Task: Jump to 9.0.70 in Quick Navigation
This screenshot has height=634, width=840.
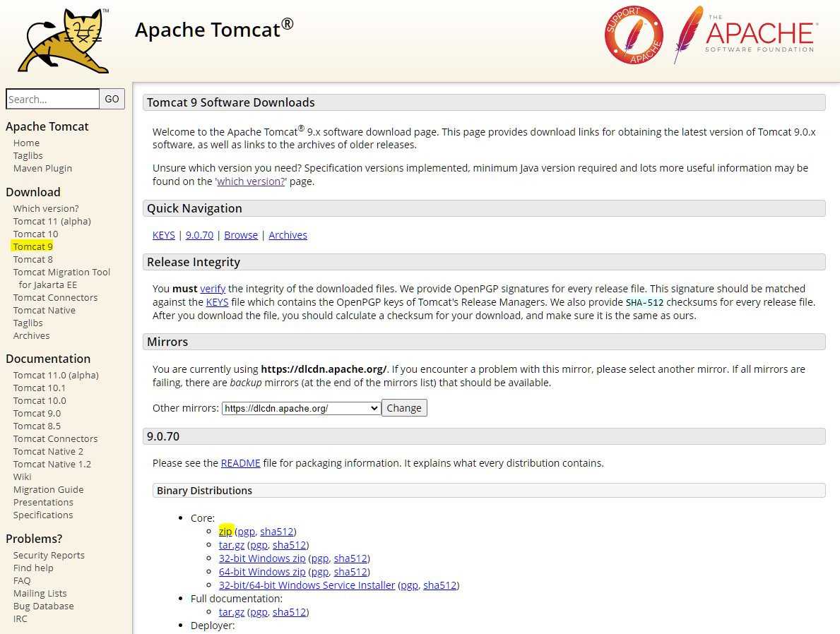Action: point(199,235)
